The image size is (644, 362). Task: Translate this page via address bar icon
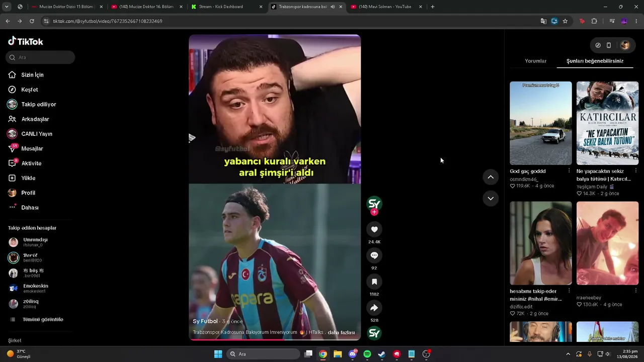click(x=543, y=21)
